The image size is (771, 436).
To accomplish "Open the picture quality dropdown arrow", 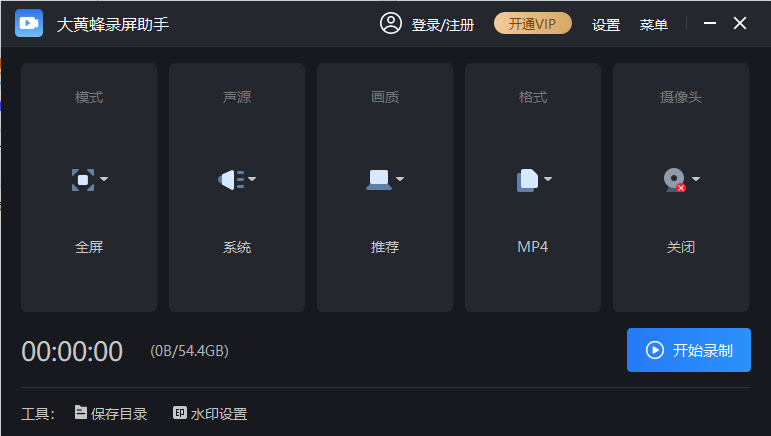I will pos(400,179).
